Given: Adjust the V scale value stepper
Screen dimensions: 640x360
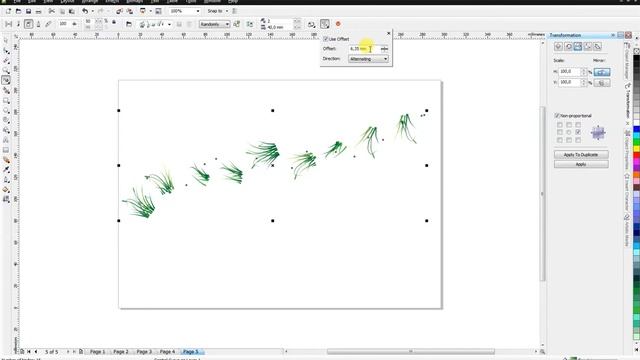Looking at the screenshot, I should 584,82.
